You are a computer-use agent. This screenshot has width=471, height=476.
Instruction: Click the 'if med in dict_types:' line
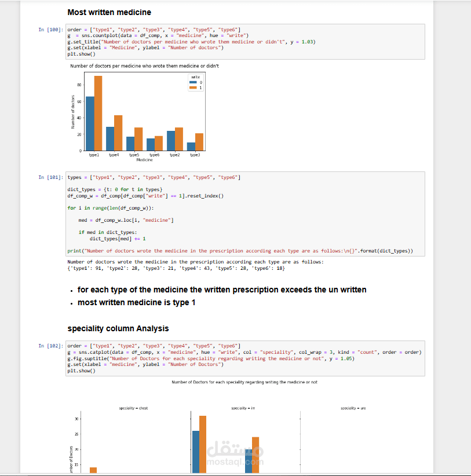[x=108, y=232]
